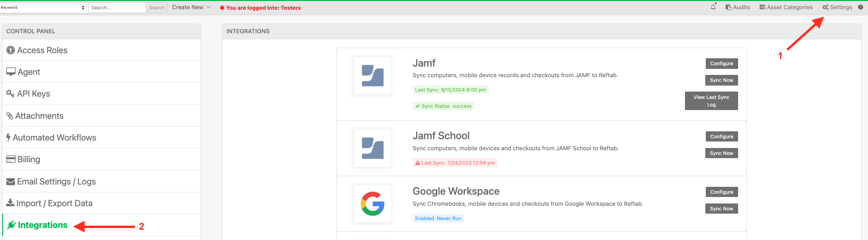Image resolution: width=868 pixels, height=240 pixels.
Task: Click Sync Now for Google Workspace
Action: pyautogui.click(x=721, y=209)
